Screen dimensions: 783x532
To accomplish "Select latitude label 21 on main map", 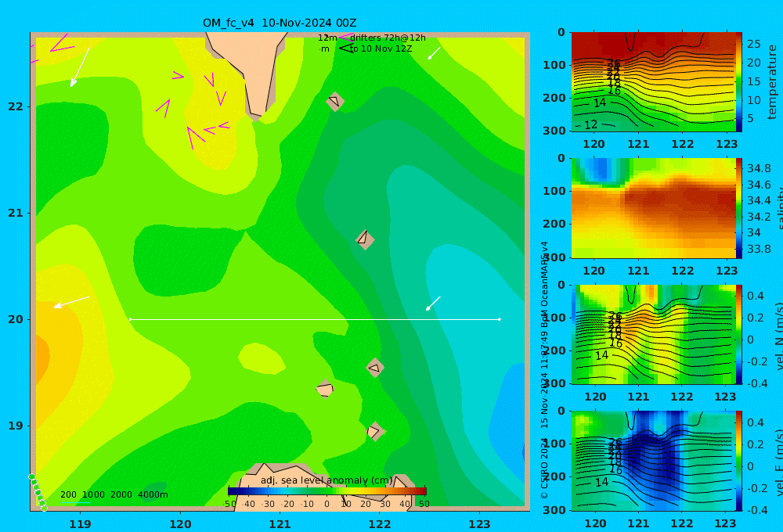I will point(16,213).
